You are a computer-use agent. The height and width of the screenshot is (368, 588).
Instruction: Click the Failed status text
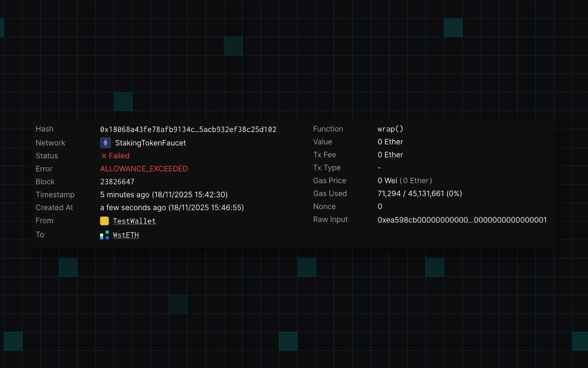point(119,156)
